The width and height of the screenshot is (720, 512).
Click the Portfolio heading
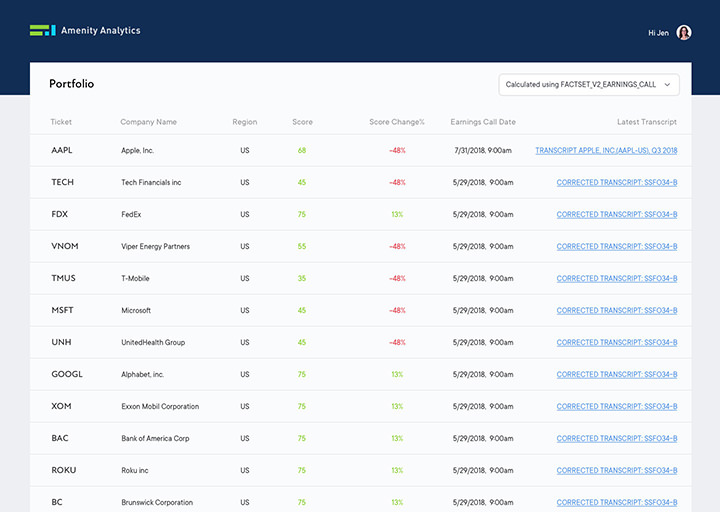(72, 84)
